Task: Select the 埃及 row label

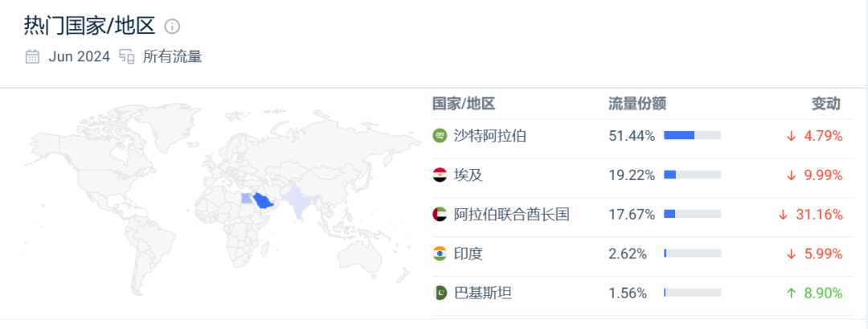Action: tap(469, 175)
